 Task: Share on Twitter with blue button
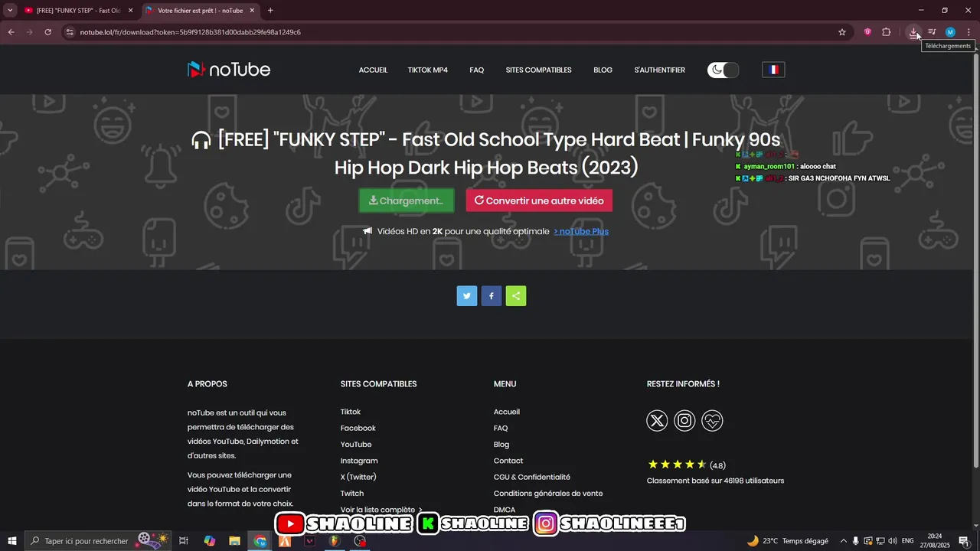click(x=467, y=296)
